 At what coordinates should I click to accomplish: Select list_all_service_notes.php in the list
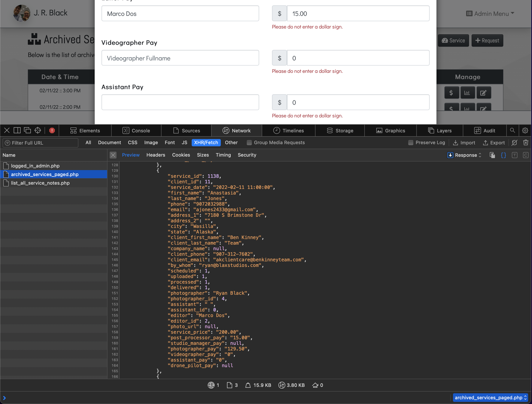(40, 183)
